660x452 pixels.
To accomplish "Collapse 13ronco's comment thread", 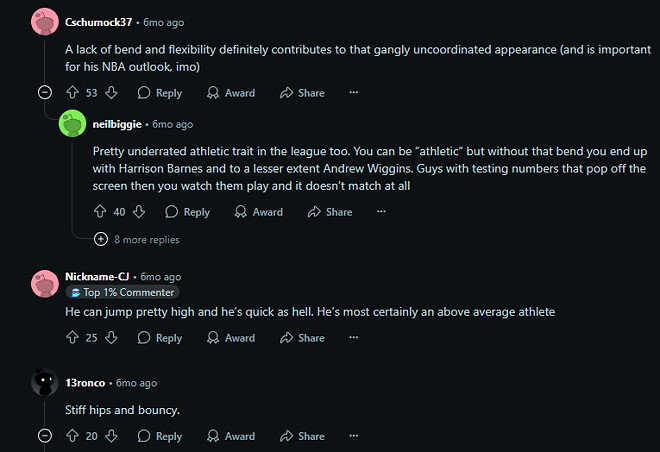I will pos(44,436).
